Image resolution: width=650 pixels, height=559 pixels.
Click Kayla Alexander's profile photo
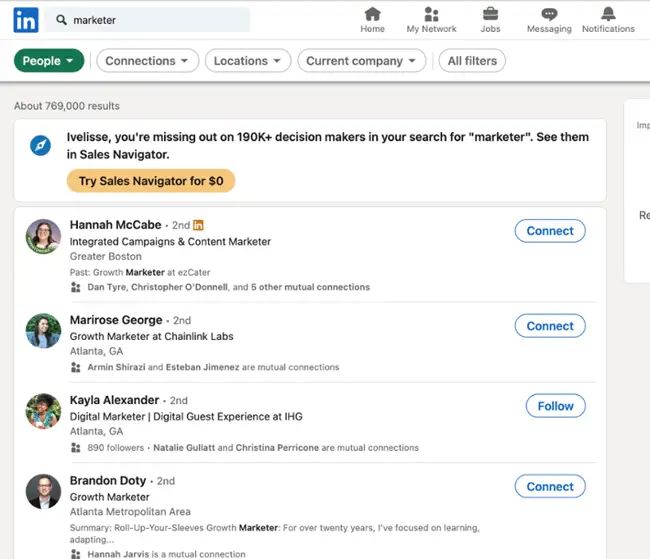[43, 412]
